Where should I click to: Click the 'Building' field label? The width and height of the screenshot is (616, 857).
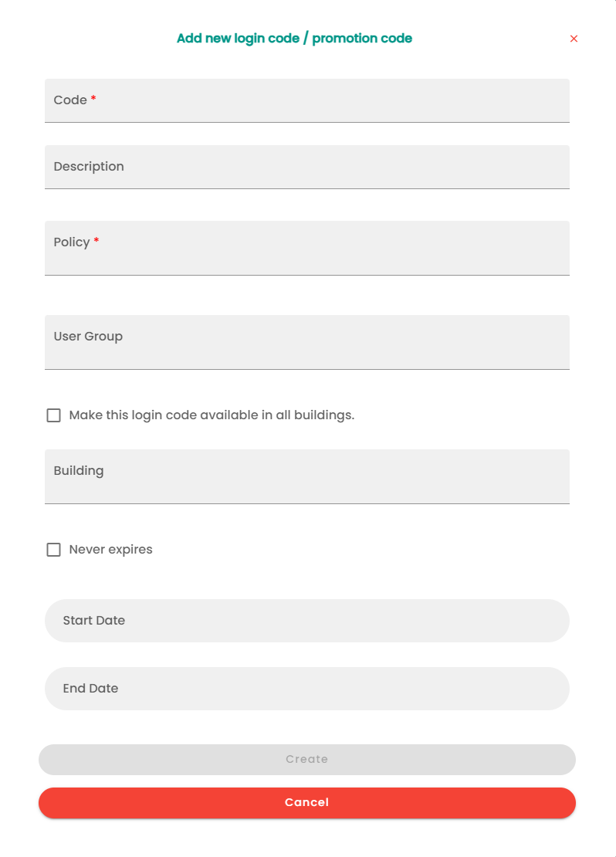79,471
